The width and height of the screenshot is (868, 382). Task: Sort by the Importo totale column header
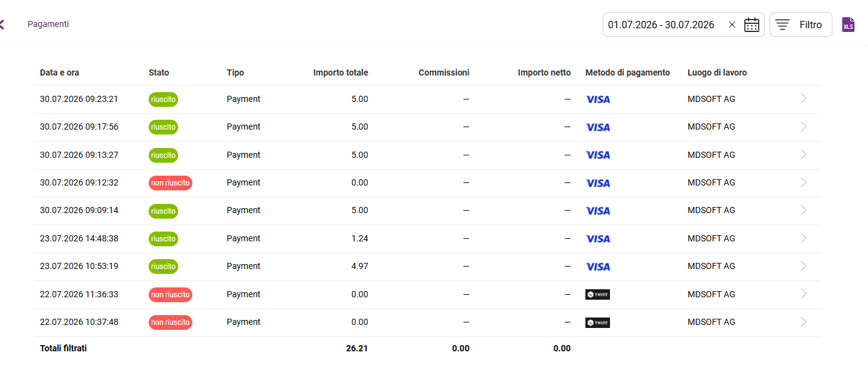click(x=340, y=72)
